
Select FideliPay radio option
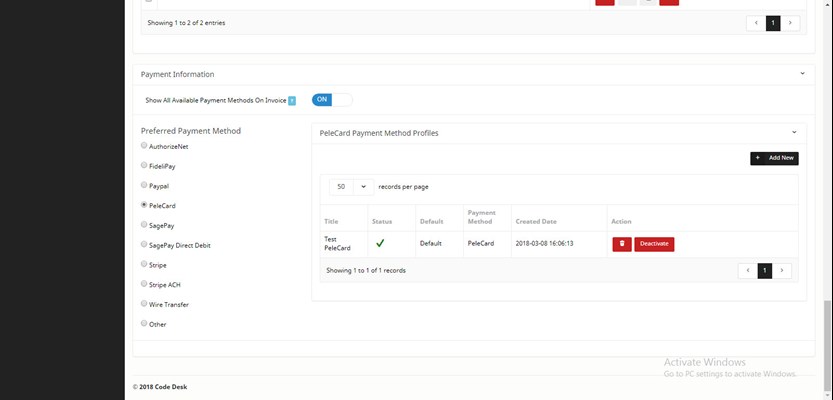pos(144,165)
